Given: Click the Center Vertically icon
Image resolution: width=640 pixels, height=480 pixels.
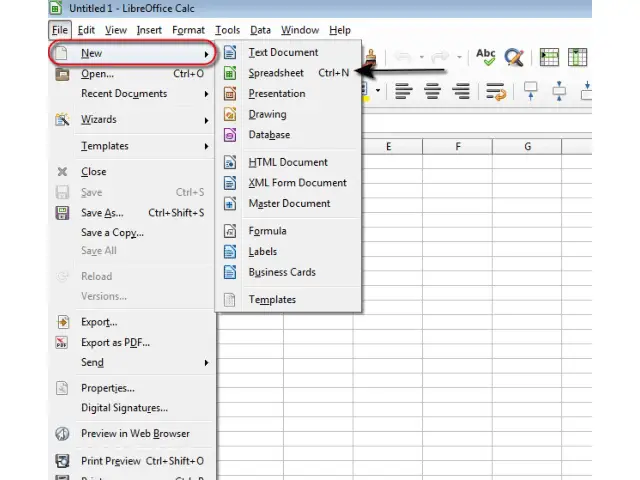Looking at the screenshot, I should [x=559, y=91].
